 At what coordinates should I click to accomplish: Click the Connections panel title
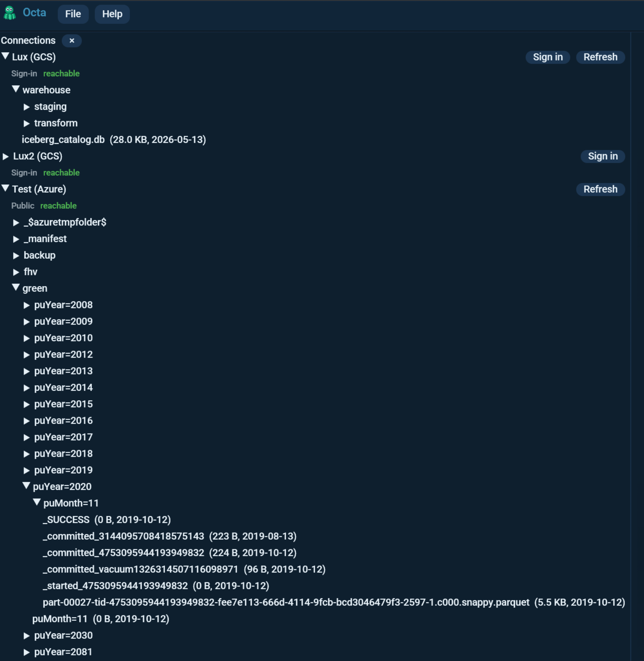(x=28, y=41)
